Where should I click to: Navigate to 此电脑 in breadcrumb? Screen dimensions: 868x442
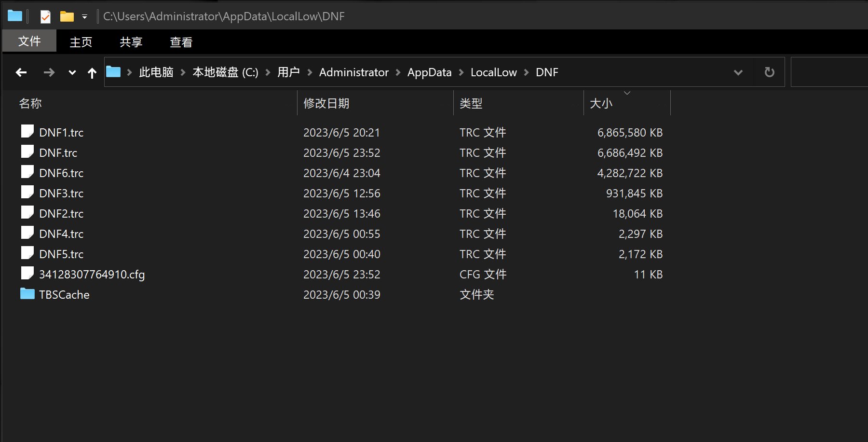click(x=156, y=72)
